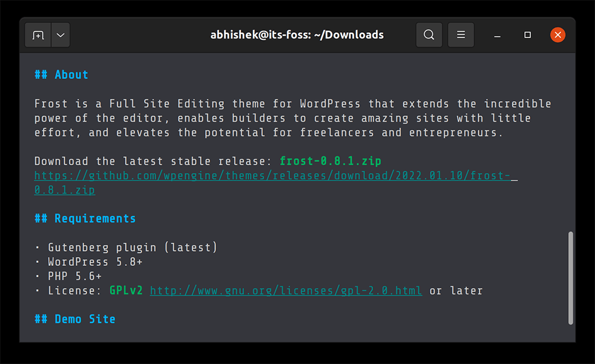Open the gpl-2.0.html license link

(x=286, y=290)
